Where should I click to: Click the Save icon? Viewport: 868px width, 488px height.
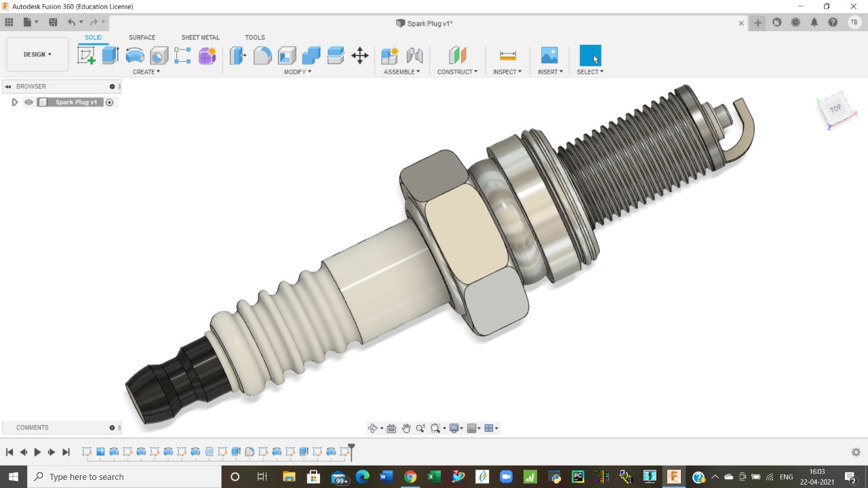(53, 22)
